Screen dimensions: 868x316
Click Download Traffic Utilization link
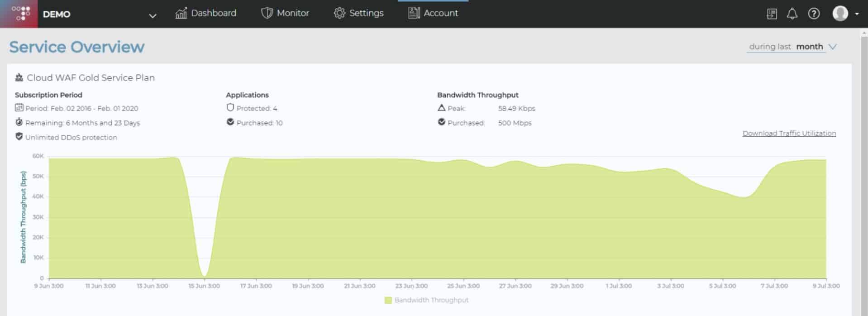click(x=789, y=133)
